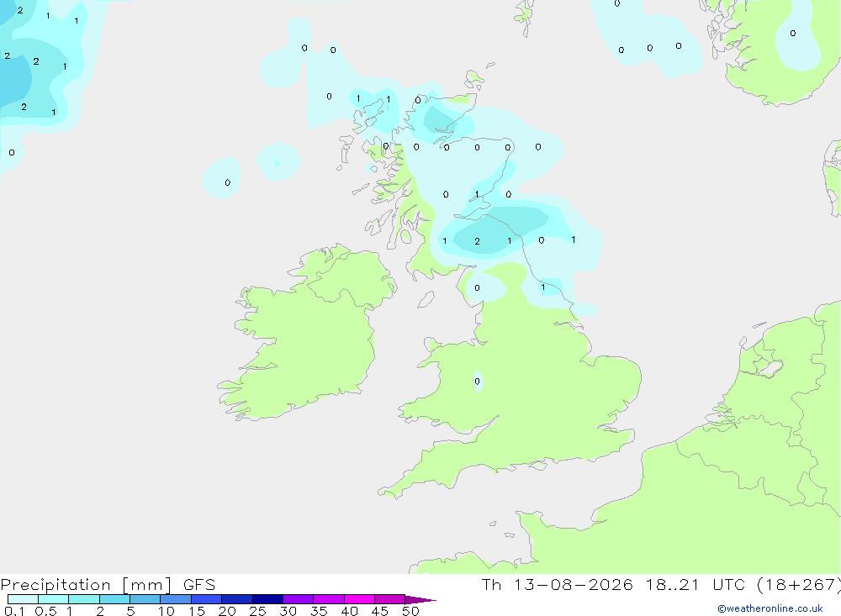This screenshot has height=616, width=841.
Task: Click the 45–50 mm legend swatch
Action: tap(389, 599)
